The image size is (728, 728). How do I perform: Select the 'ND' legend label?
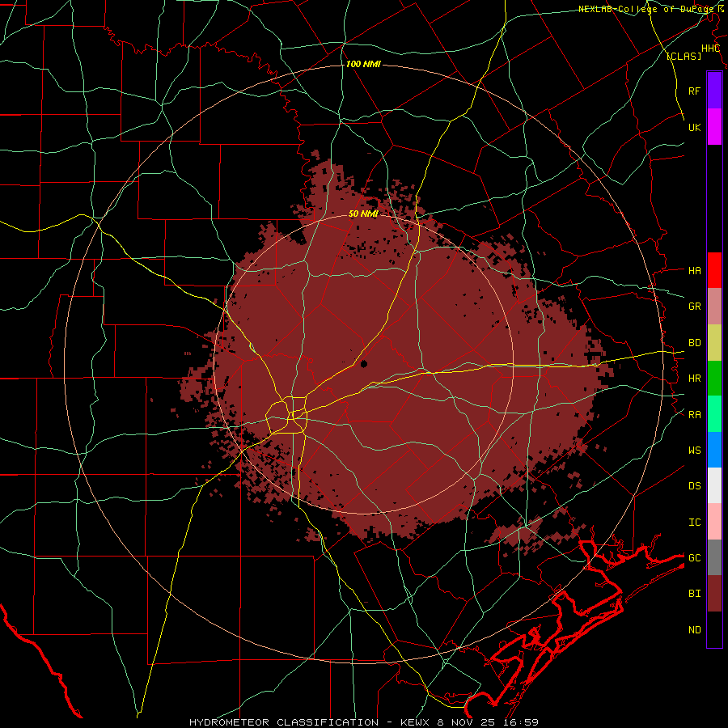pos(694,630)
